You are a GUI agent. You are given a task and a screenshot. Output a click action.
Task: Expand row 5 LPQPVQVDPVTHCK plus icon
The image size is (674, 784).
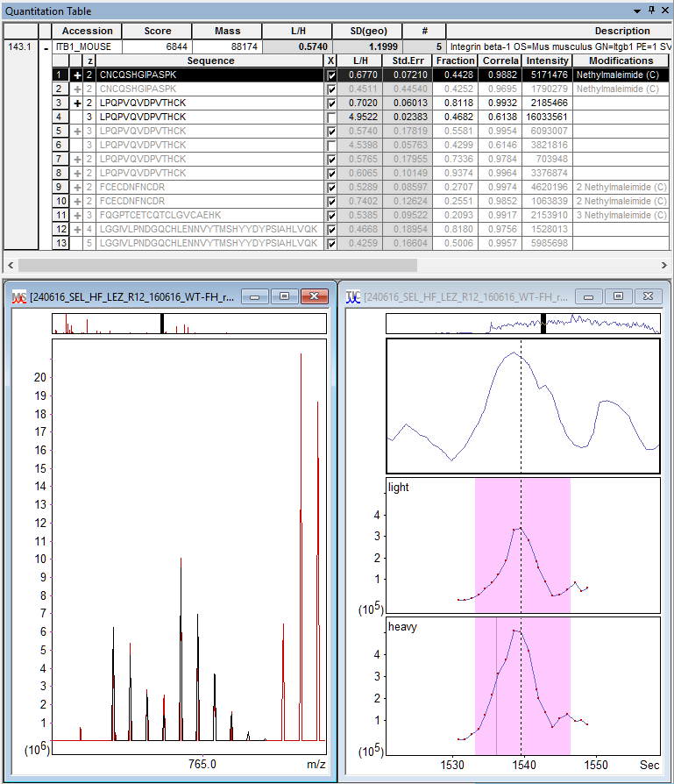tap(77, 131)
